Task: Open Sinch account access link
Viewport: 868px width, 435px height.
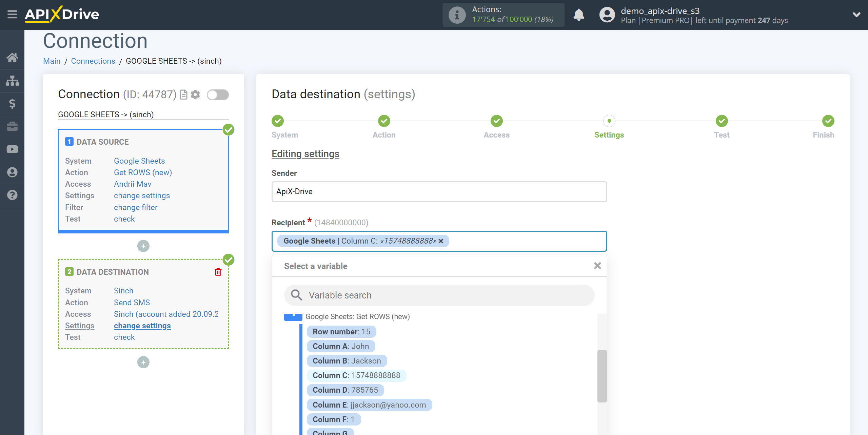Action: point(166,314)
